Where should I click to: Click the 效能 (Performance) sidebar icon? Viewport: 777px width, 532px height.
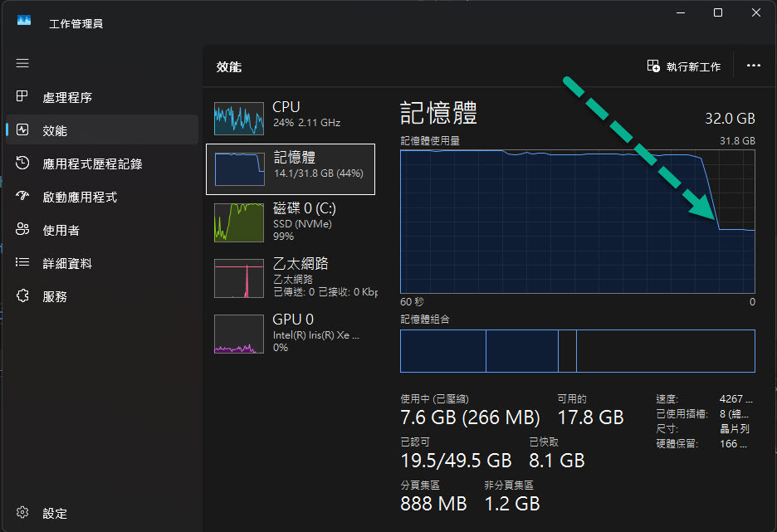click(x=23, y=130)
